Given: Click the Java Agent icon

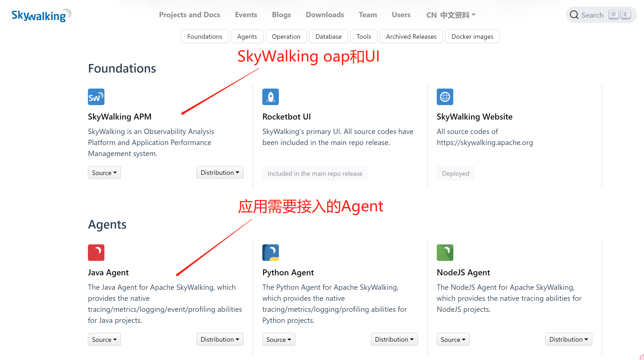Looking at the screenshot, I should (96, 252).
